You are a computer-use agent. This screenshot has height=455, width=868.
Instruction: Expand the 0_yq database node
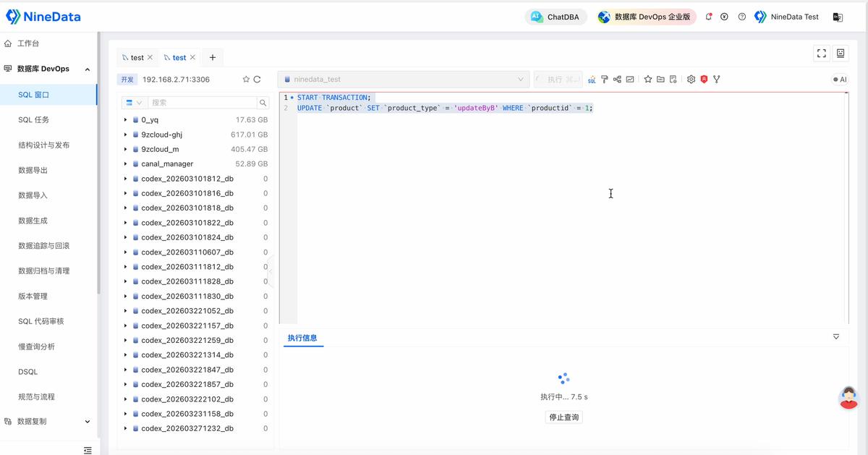pos(125,120)
